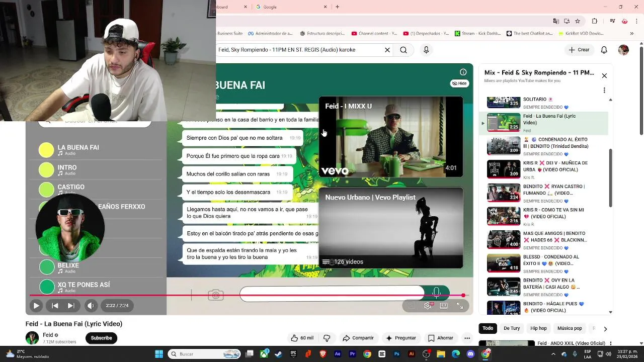Viewport: 644px width, 362px height.
Task: Open more actions menu beside Ahorrar
Action: [x=467, y=338]
